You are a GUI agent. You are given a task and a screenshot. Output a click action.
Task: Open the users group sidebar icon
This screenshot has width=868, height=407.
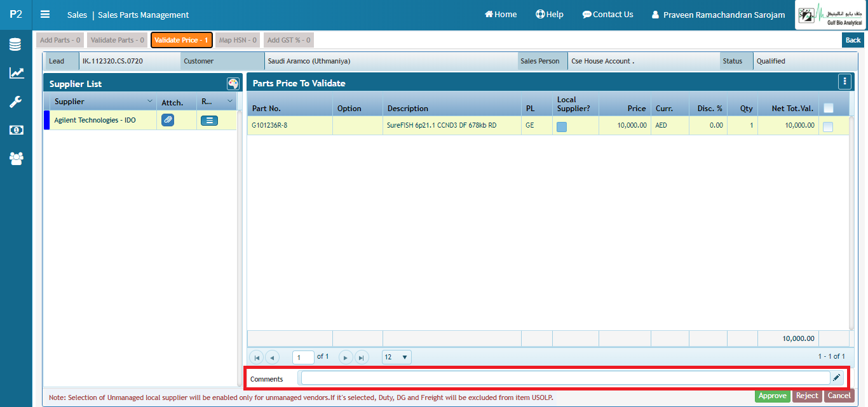[16, 159]
